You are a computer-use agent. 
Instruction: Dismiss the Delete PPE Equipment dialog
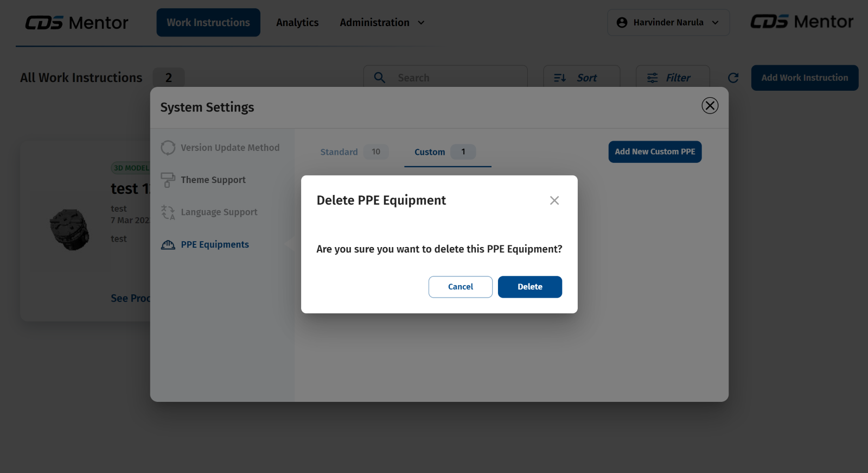click(554, 200)
